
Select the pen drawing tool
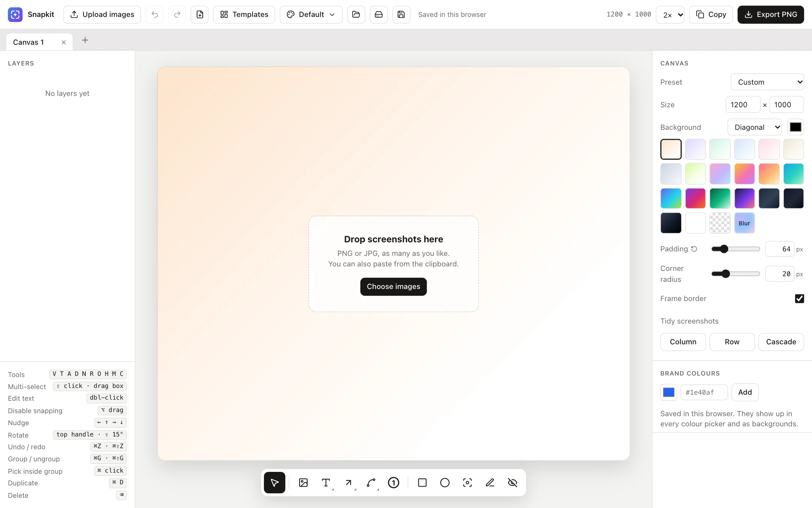[x=490, y=482]
